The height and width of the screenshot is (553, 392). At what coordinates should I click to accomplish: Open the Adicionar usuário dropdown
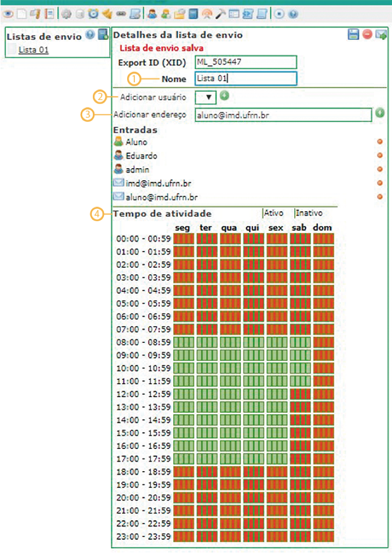click(206, 97)
